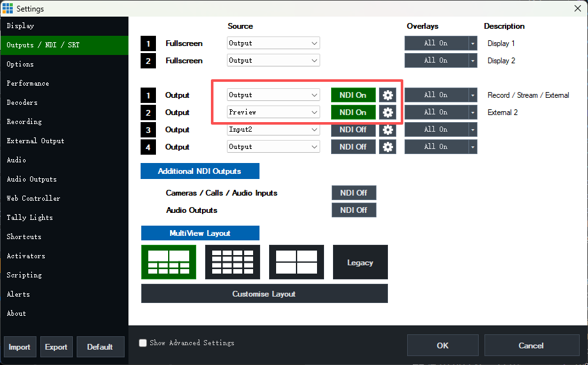Open the Tally Lights settings section
588x365 pixels.
point(29,217)
